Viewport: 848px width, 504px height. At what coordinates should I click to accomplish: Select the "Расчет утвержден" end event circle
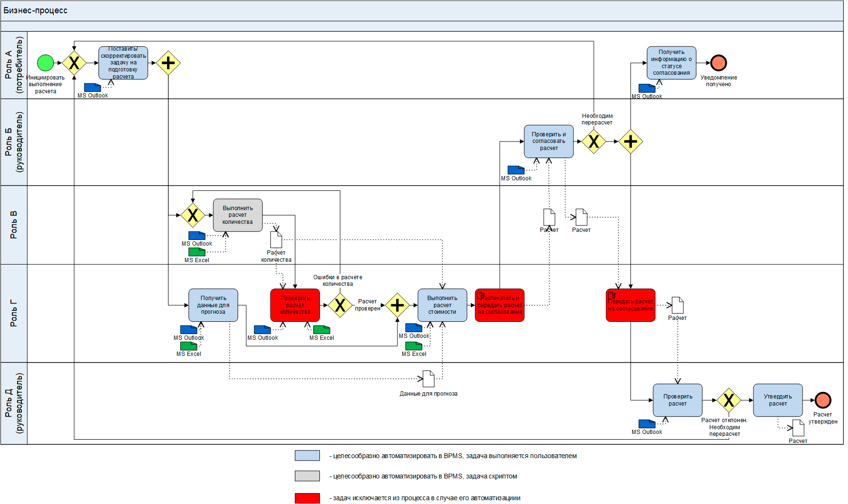[822, 400]
